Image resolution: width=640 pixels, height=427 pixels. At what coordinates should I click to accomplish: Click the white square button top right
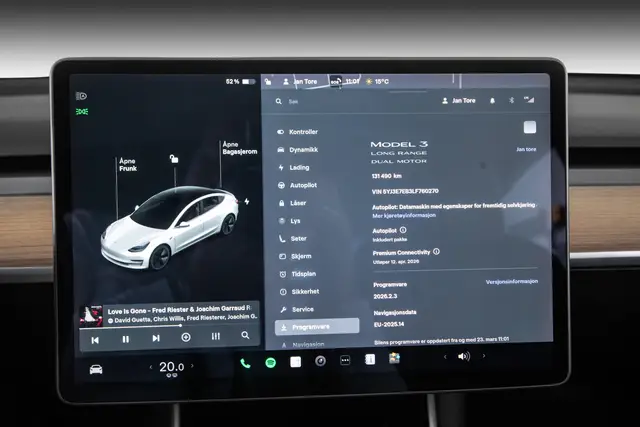530,127
